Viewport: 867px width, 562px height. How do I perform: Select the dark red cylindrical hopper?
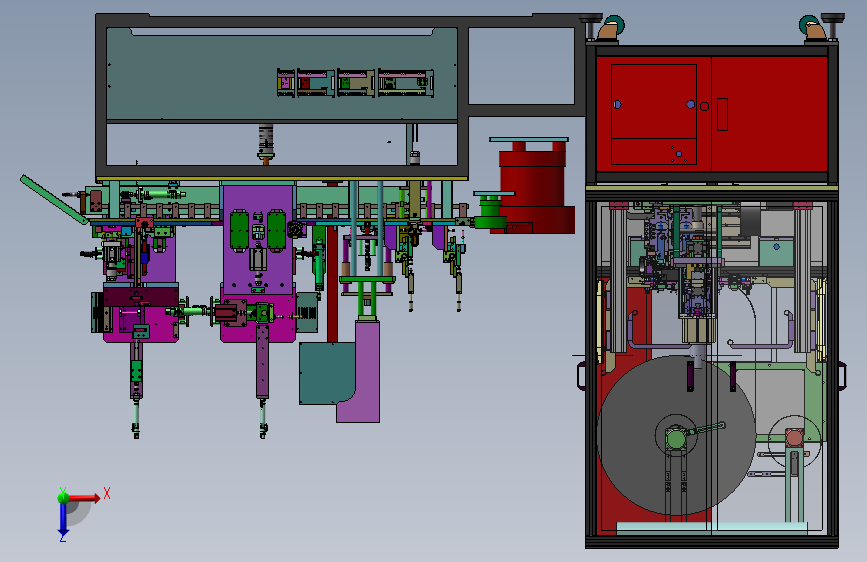tap(532, 187)
